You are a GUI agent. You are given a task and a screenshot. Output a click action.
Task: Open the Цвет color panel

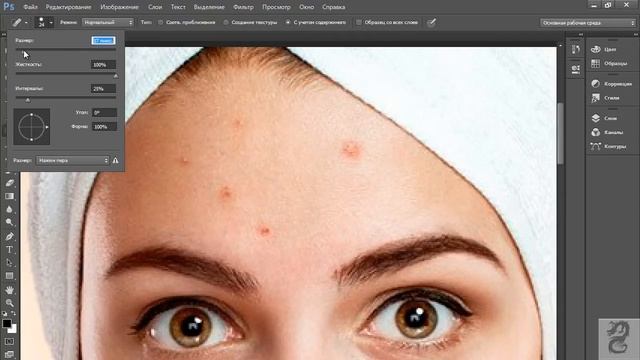(x=604, y=49)
